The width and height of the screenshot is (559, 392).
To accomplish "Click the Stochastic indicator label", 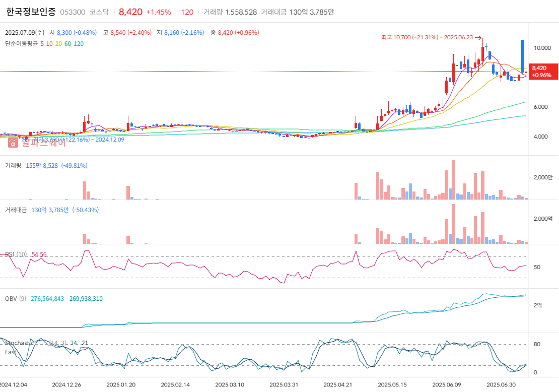I will 20,343.
